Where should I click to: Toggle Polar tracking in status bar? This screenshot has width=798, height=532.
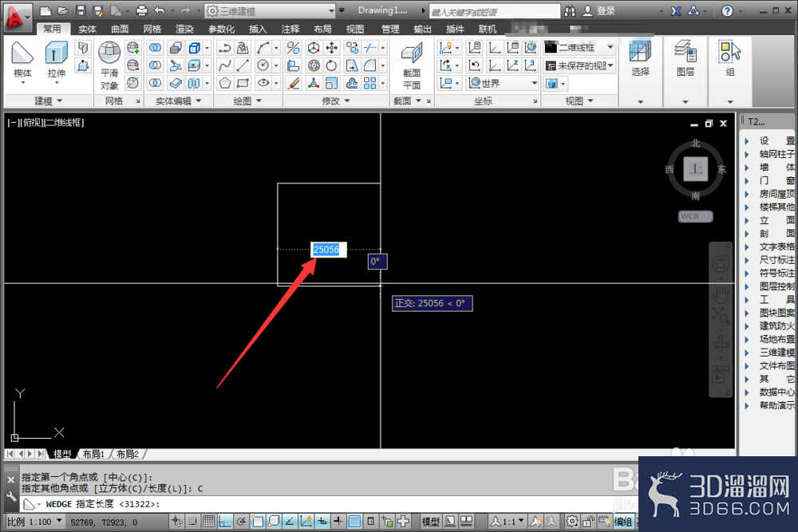(241, 522)
